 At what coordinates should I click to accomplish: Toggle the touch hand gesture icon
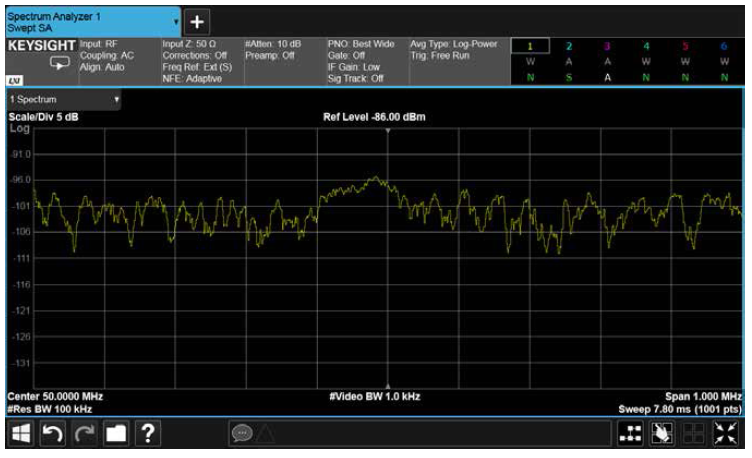[662, 434]
